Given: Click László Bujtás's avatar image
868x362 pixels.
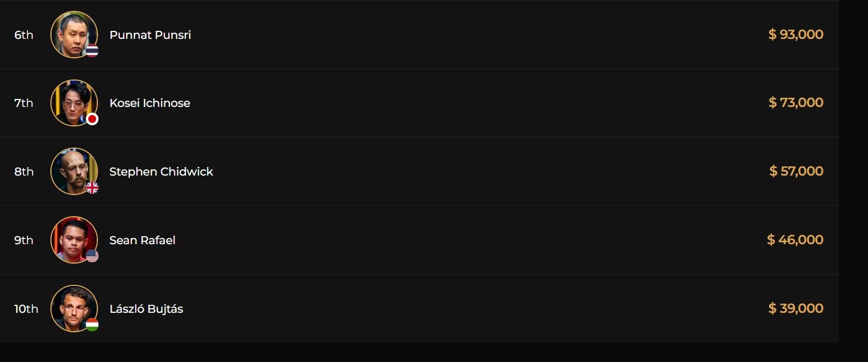Looking at the screenshot, I should click(x=74, y=308).
